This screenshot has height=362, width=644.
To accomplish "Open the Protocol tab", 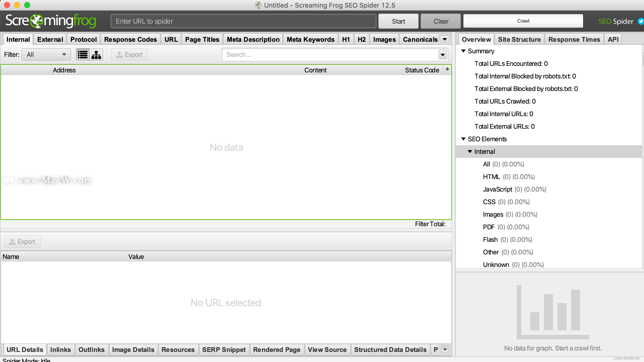I will click(x=84, y=39).
